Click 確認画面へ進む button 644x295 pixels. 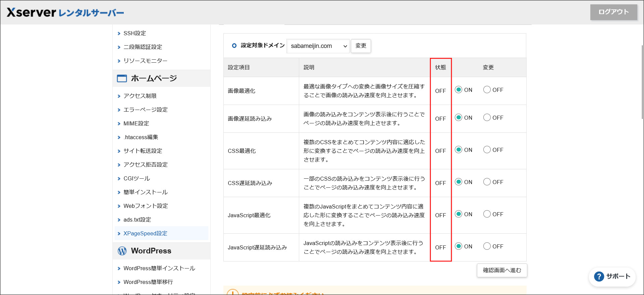click(502, 270)
